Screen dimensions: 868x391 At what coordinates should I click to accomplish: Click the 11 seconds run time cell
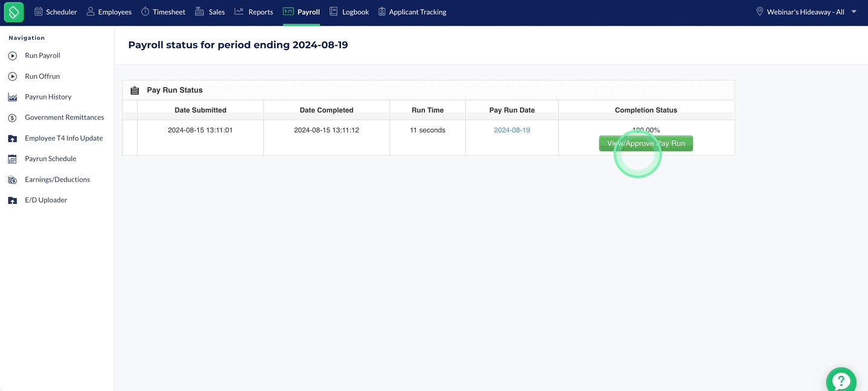(427, 130)
